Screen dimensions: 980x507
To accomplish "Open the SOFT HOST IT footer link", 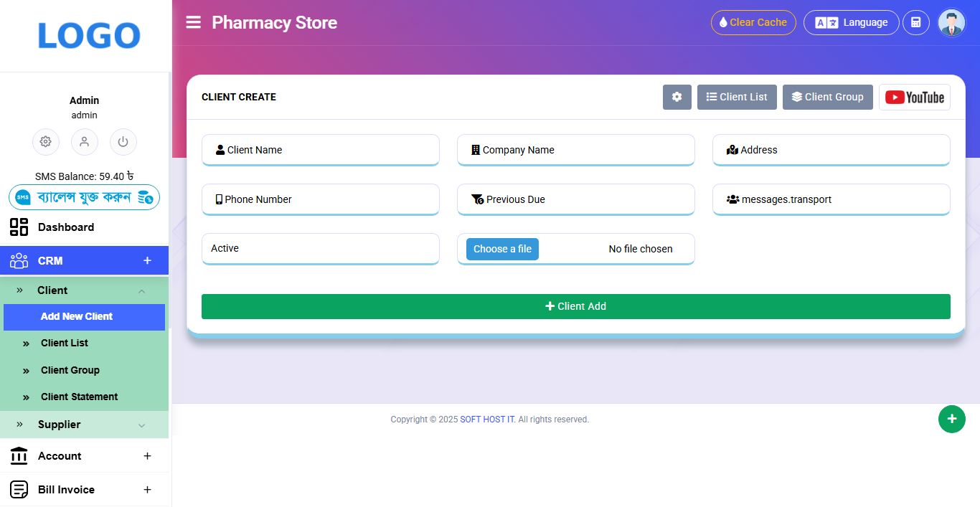I will click(487, 420).
